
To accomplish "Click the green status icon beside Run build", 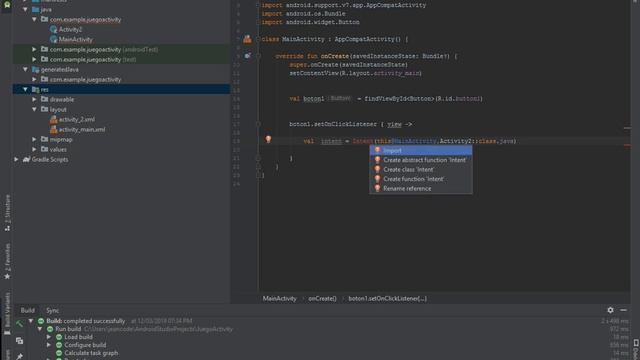I will tap(50, 329).
